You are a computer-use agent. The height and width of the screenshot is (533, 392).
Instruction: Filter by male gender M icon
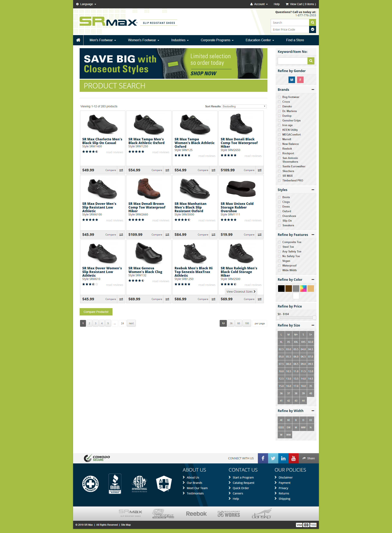pyautogui.click(x=292, y=80)
